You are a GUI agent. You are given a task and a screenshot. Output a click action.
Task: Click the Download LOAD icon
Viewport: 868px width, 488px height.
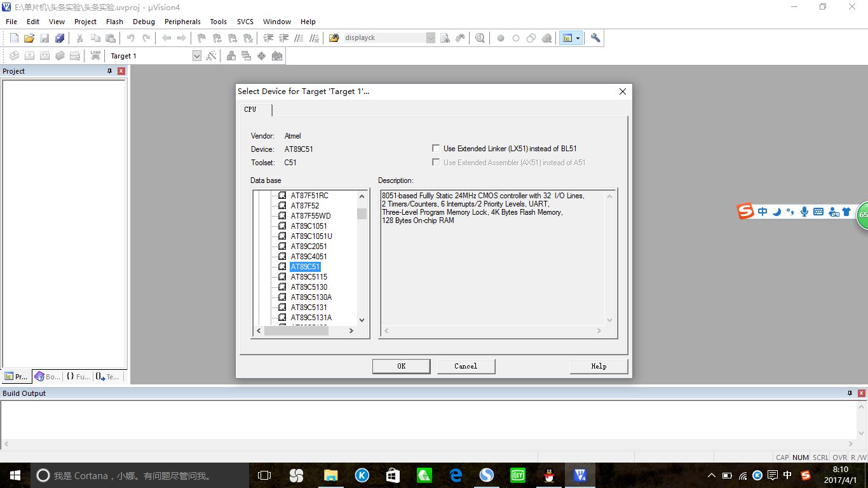[x=95, y=56]
